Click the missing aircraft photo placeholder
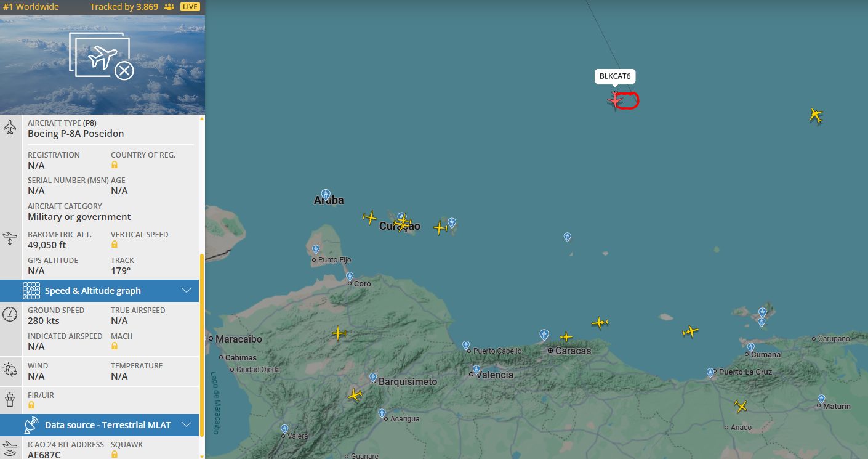The height and width of the screenshot is (459, 868). 102,59
